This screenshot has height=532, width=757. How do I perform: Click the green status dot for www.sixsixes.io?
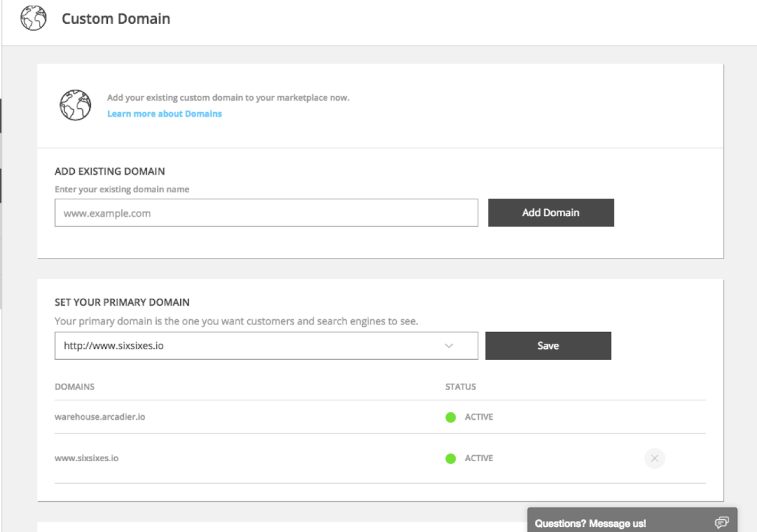tap(450, 458)
